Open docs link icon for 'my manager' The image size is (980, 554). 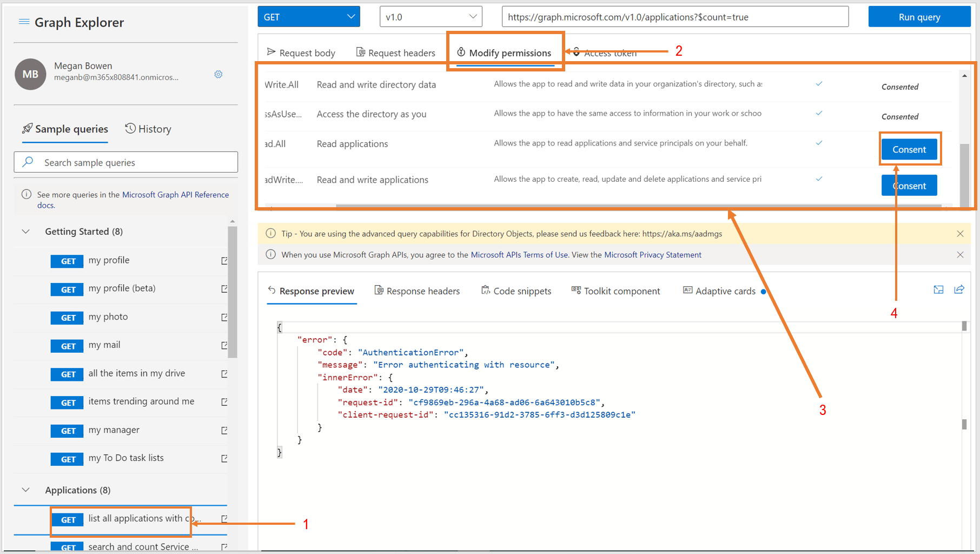tap(224, 431)
